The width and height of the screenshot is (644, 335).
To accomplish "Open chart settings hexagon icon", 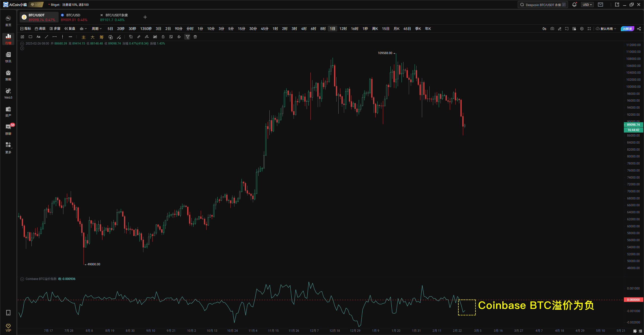I will click(582, 29).
